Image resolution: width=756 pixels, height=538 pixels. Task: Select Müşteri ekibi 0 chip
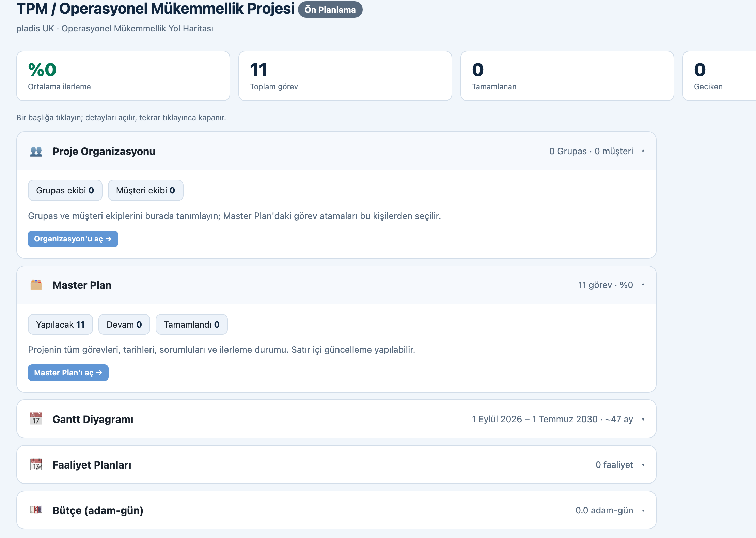[x=146, y=190]
